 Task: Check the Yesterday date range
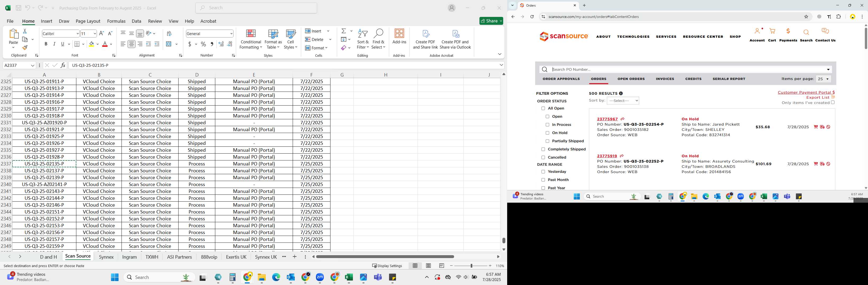[543, 172]
